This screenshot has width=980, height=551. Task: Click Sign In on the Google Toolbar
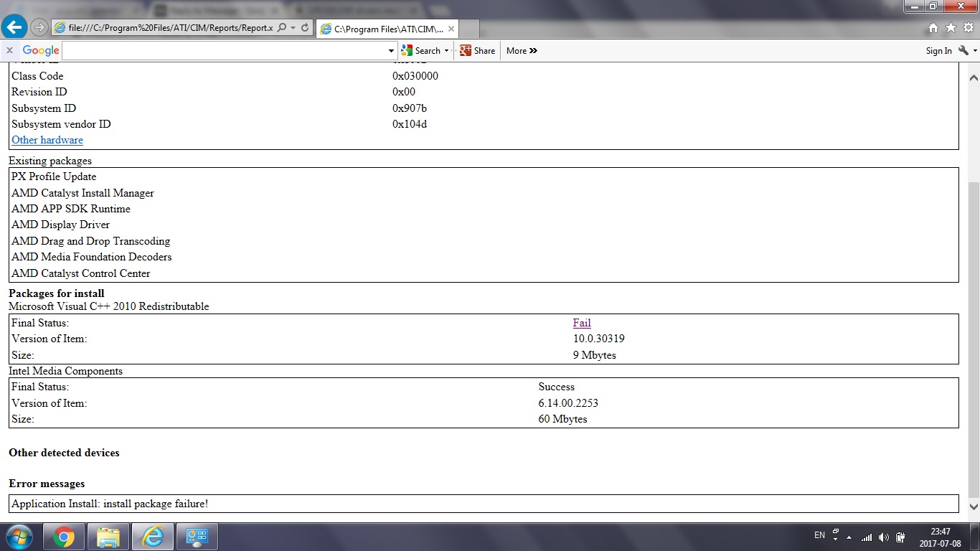[x=938, y=50]
